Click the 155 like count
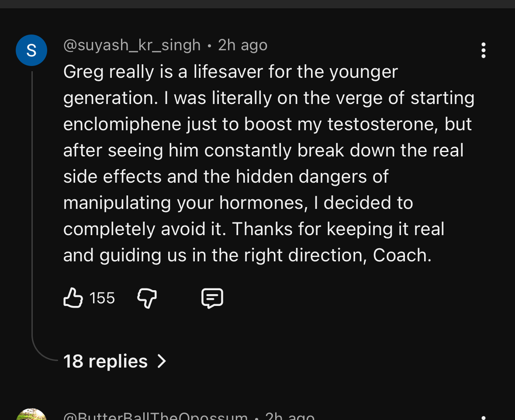 pyautogui.click(x=102, y=298)
